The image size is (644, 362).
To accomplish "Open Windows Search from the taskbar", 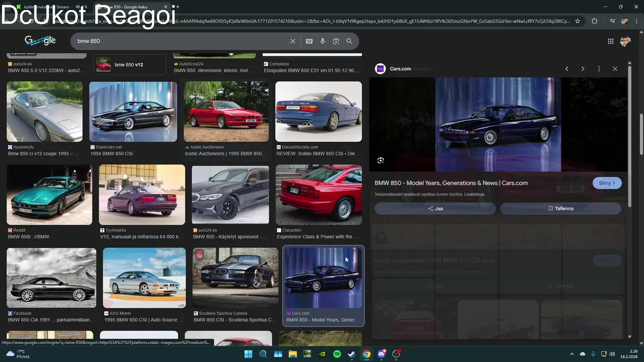I will [x=263, y=354].
